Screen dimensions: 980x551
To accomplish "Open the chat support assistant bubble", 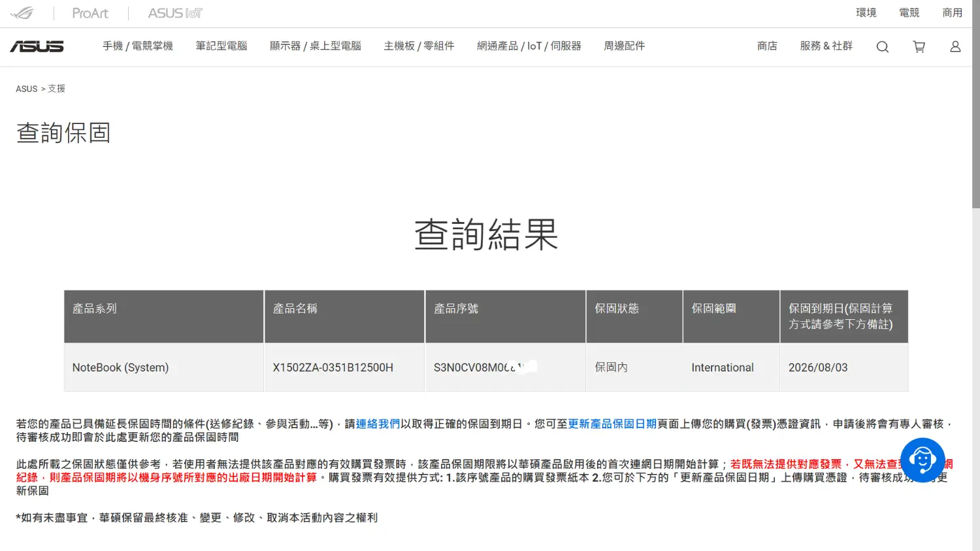I will coord(922,460).
